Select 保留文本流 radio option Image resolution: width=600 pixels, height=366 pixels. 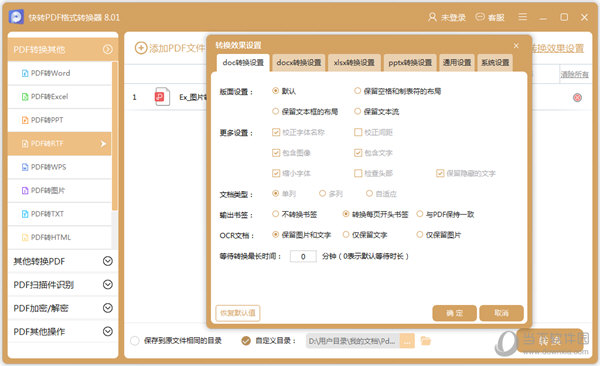[357, 111]
